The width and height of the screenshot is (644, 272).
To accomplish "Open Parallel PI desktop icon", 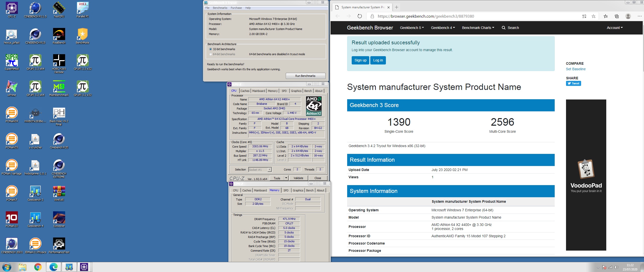I will pyautogui.click(x=83, y=10).
